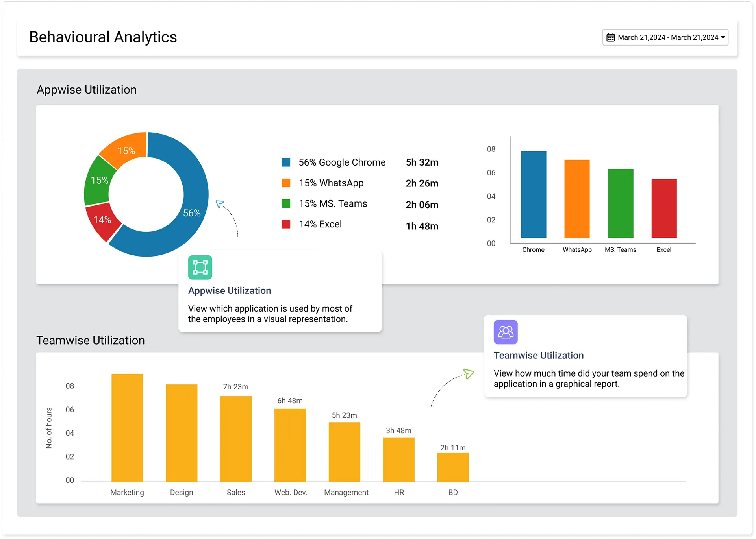The height and width of the screenshot is (539, 756).
Task: Click the red Excel legend swatch
Action: (x=286, y=224)
